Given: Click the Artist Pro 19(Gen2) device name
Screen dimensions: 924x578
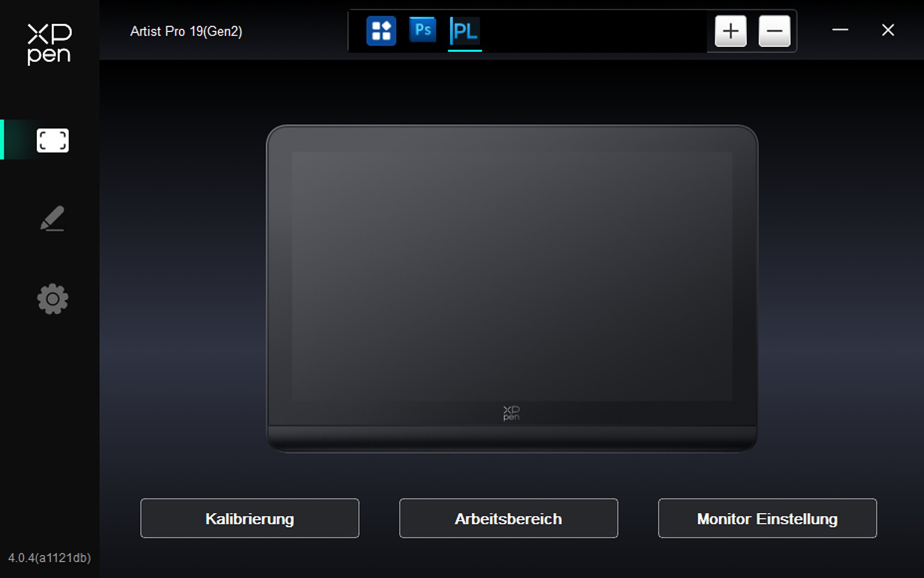Looking at the screenshot, I should [x=186, y=31].
